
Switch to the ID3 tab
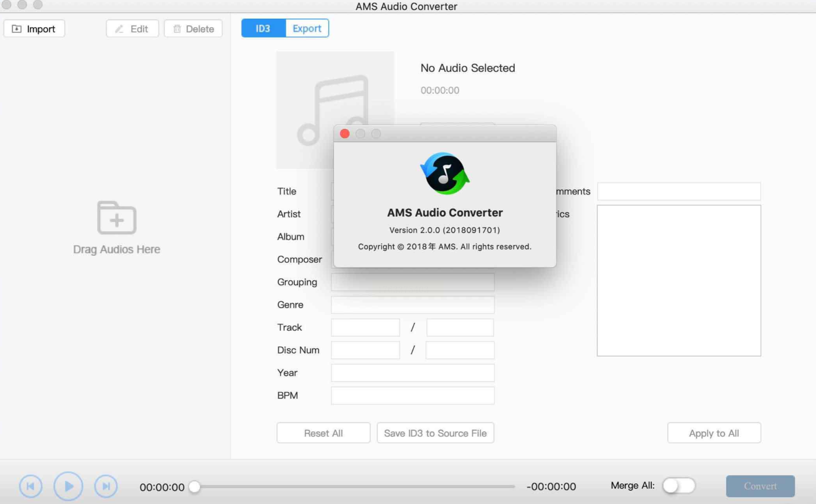[x=263, y=28]
